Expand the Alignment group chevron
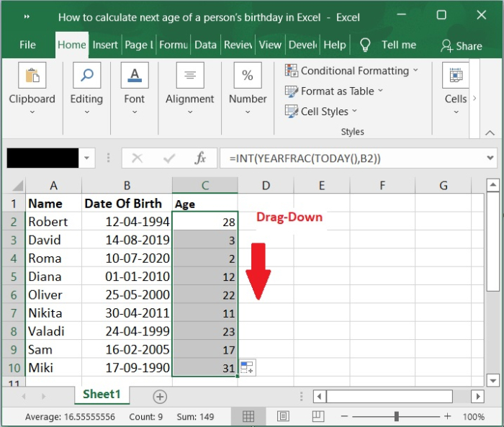The width and height of the screenshot is (504, 427). (x=190, y=112)
